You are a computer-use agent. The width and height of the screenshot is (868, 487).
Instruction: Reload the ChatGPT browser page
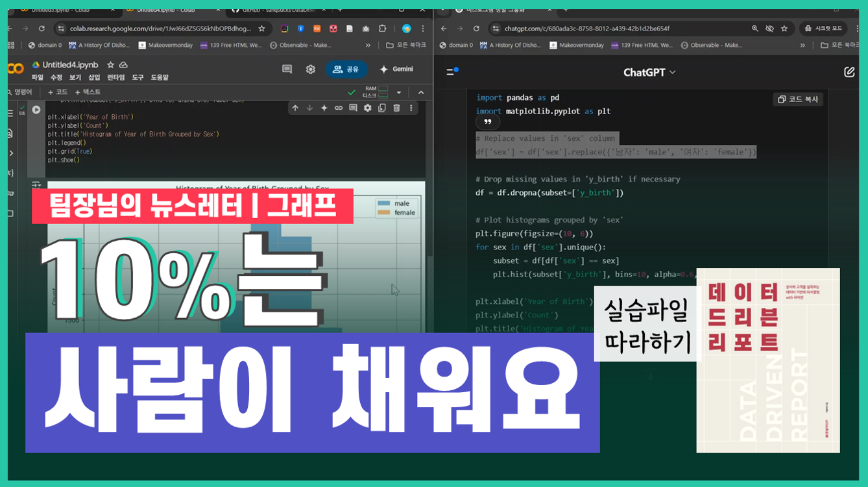tap(476, 29)
